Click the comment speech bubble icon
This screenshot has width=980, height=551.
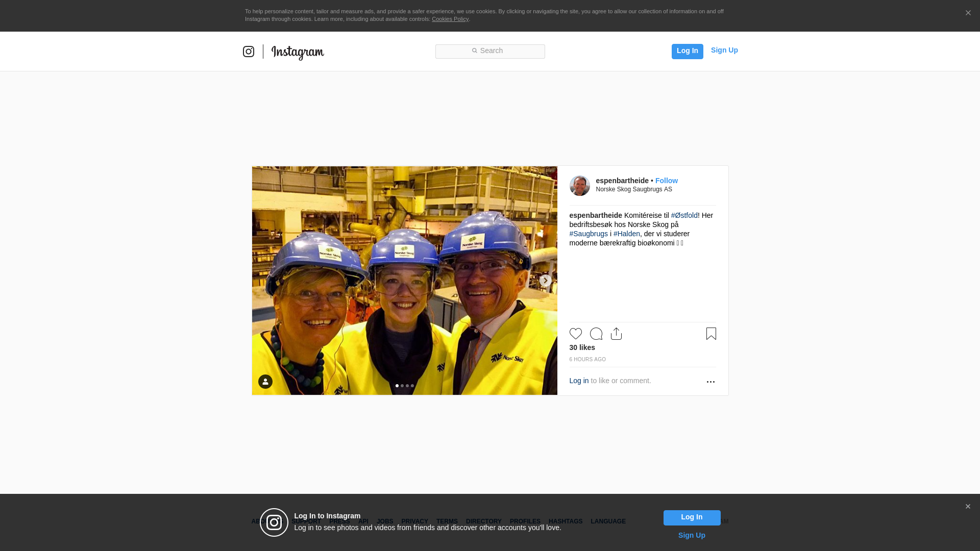click(x=596, y=334)
